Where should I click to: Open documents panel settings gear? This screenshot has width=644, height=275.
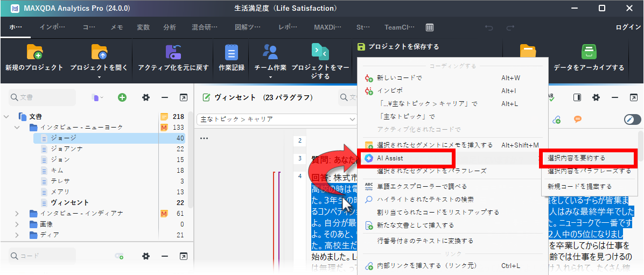pyautogui.click(x=145, y=97)
